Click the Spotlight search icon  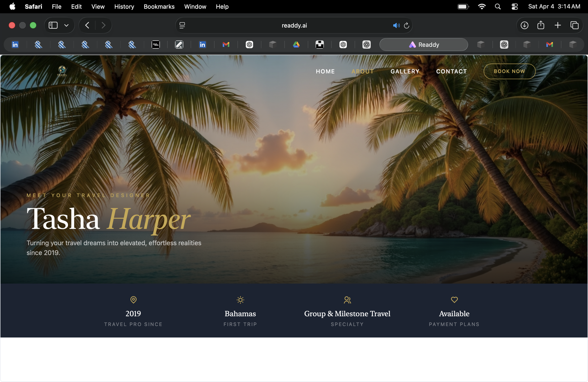click(498, 7)
